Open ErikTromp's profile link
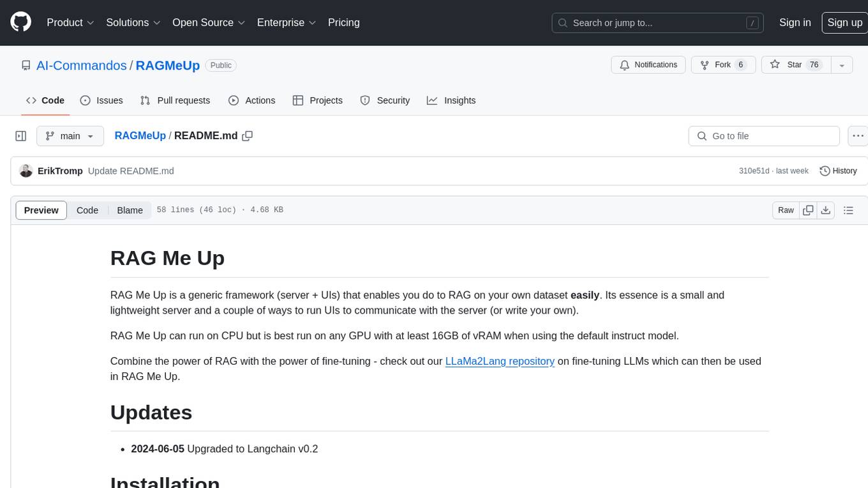This screenshot has height=488, width=868. [x=60, y=171]
